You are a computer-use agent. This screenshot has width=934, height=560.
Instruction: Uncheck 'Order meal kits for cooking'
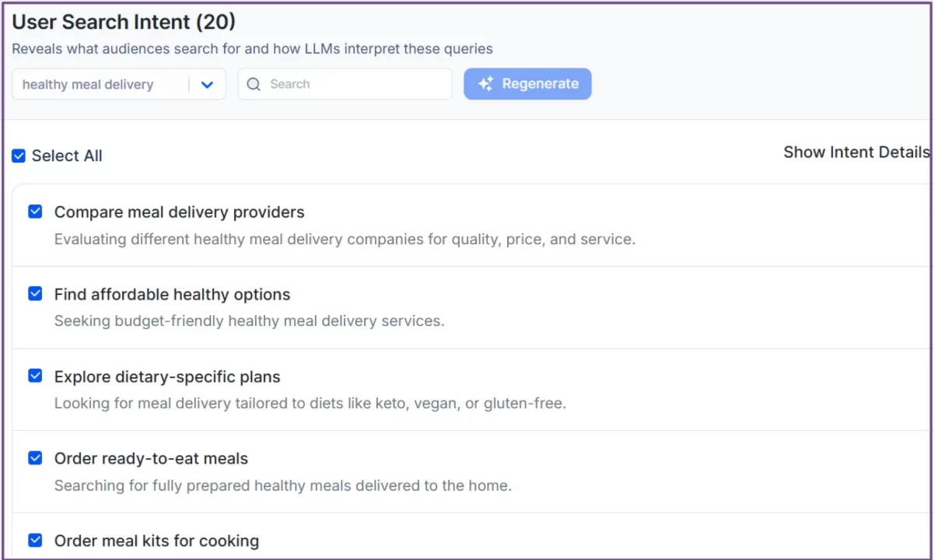pyautogui.click(x=35, y=540)
